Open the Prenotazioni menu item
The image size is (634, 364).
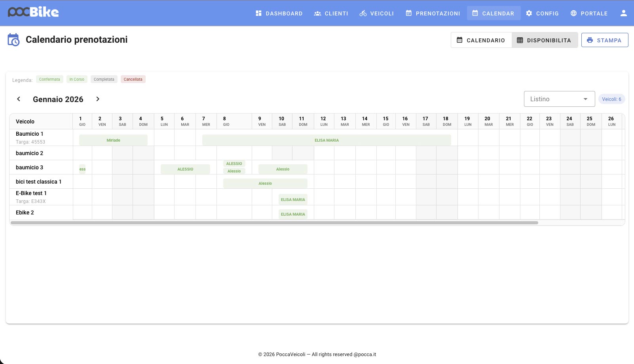coord(433,13)
